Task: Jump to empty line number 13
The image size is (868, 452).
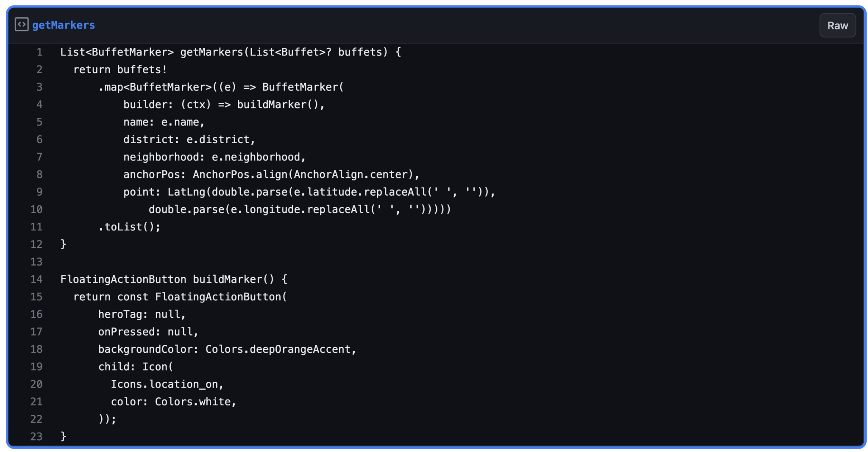Action: tap(36, 262)
